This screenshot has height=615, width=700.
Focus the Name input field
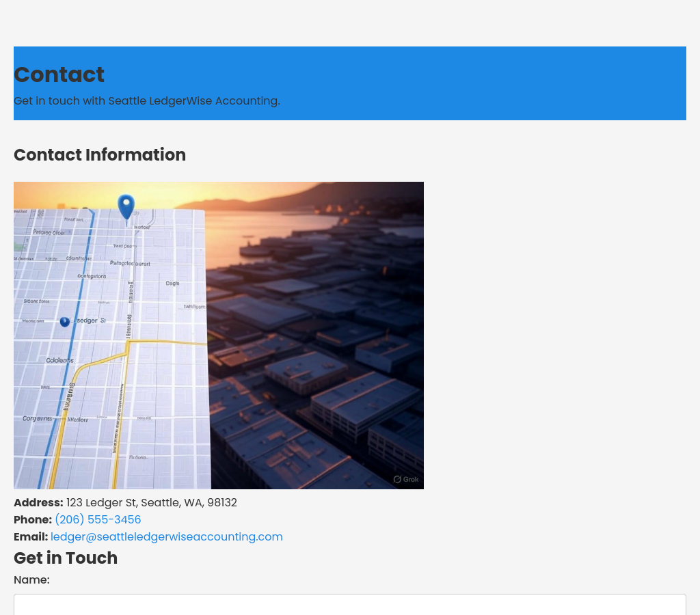pos(349,604)
